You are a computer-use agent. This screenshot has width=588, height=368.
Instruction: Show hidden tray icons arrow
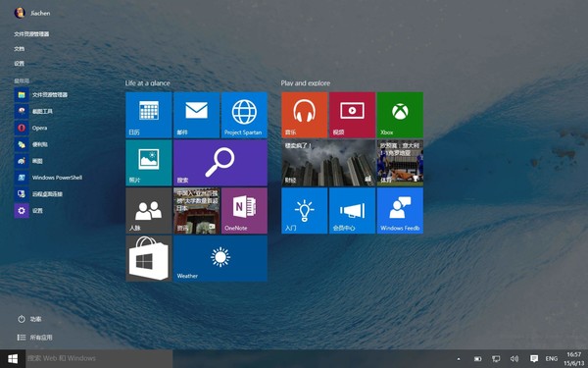[x=459, y=359]
